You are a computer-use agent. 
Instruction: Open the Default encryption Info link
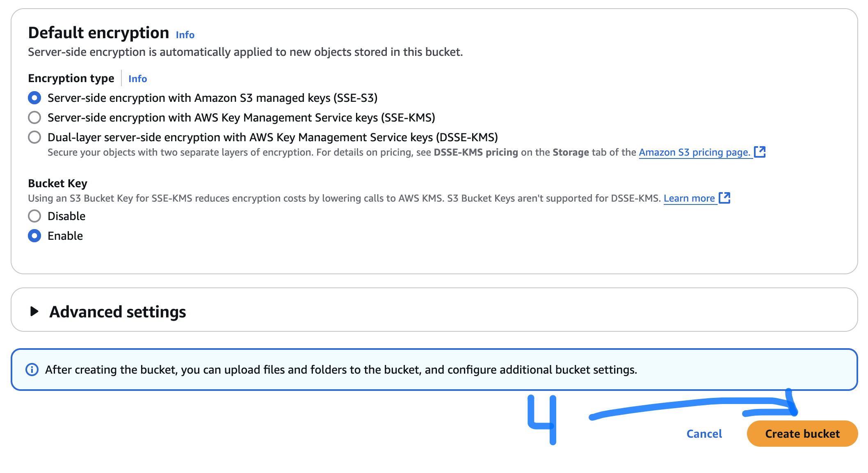pyautogui.click(x=185, y=35)
